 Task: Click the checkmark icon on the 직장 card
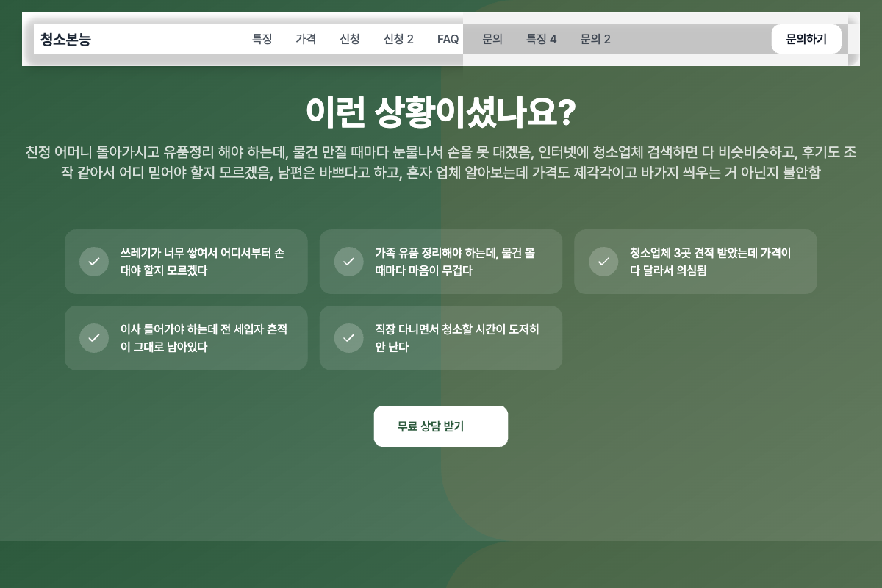349,338
